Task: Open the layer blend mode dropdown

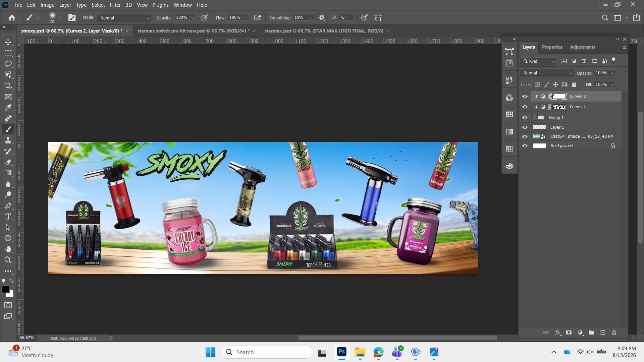Action: point(547,73)
